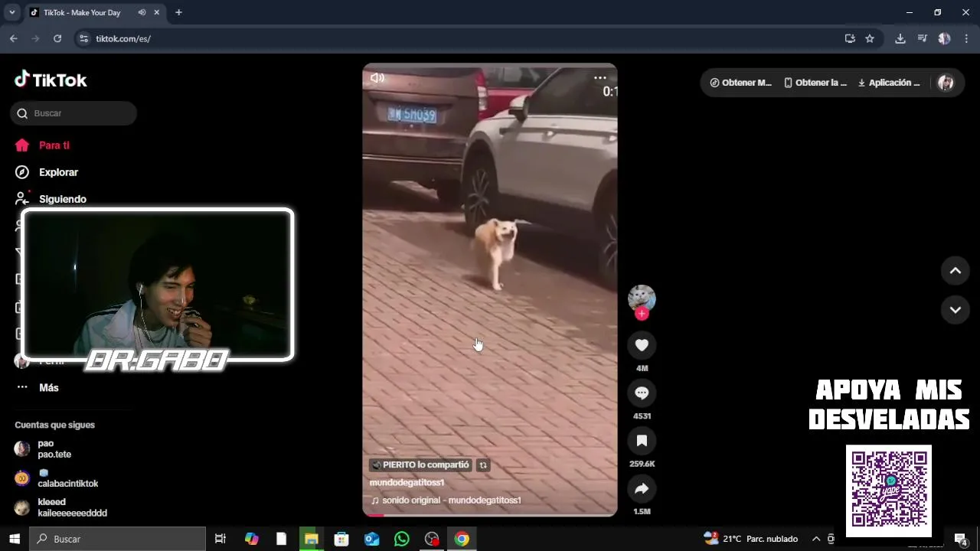Follow creator with red plus badge
The height and width of the screenshot is (551, 980).
click(642, 314)
